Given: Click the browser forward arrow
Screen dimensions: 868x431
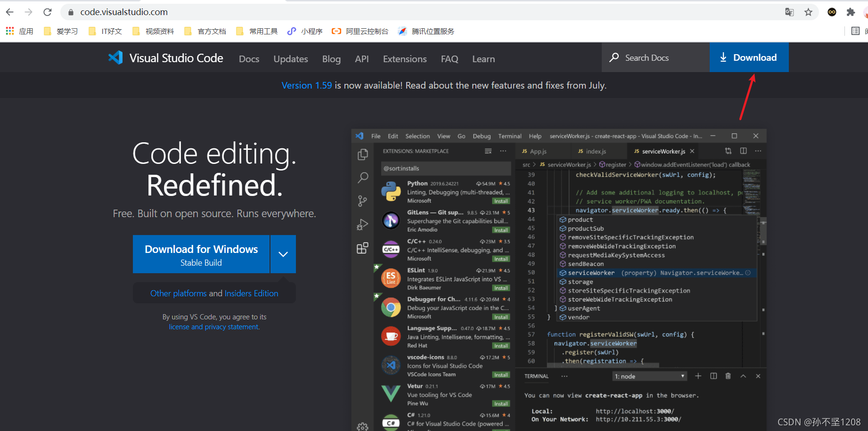Looking at the screenshot, I should 29,12.
